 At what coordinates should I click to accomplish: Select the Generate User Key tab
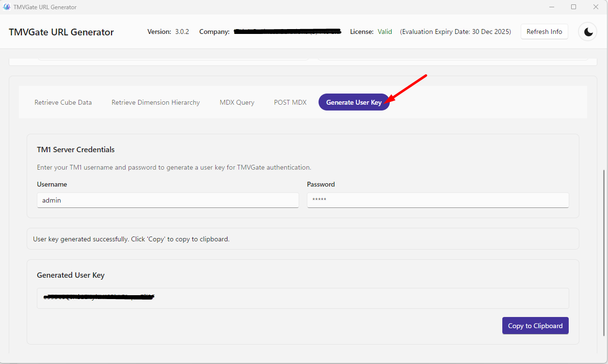click(354, 102)
